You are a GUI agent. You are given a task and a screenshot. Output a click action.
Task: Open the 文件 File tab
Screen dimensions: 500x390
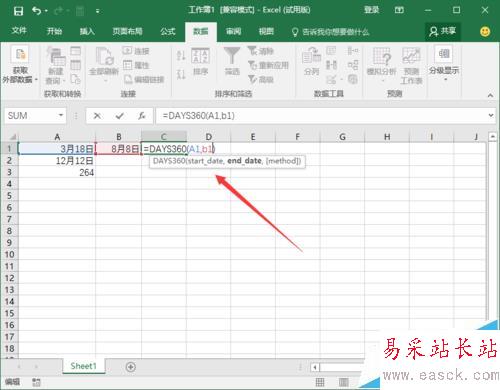19,31
